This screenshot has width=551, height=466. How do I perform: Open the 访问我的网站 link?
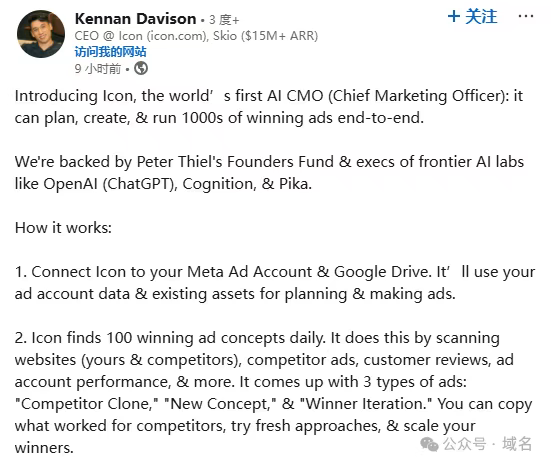110,52
